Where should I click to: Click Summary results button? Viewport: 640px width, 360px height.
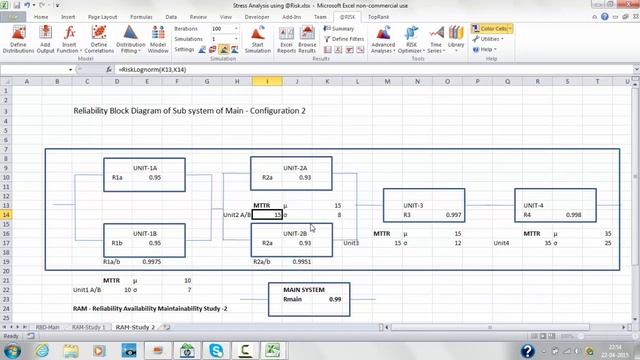tap(339, 29)
